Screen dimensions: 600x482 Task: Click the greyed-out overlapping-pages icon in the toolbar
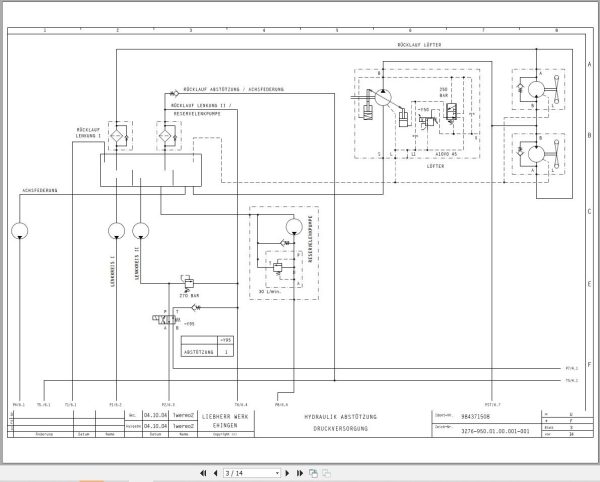[x=326, y=473]
